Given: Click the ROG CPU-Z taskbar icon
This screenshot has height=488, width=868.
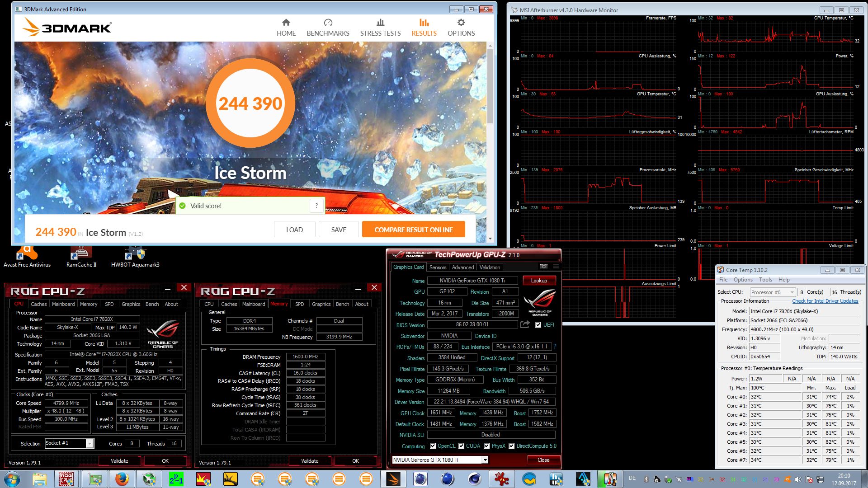Looking at the screenshot, I should (x=66, y=479).
